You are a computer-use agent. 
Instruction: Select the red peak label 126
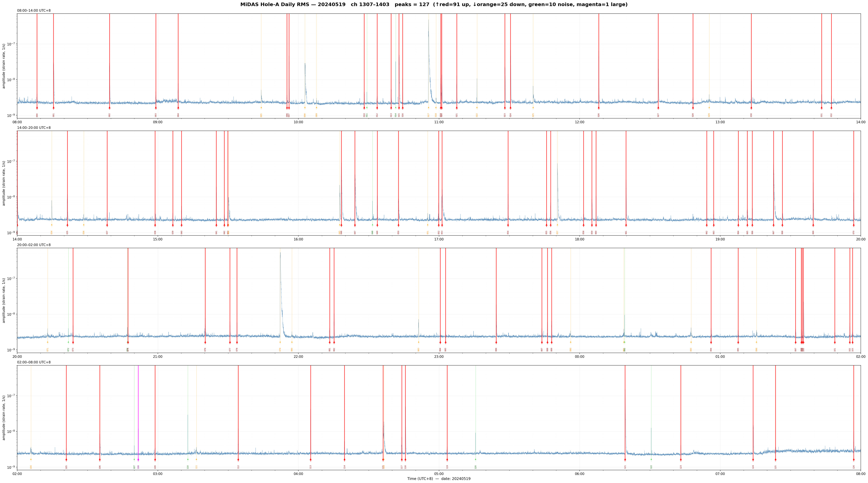click(854, 467)
